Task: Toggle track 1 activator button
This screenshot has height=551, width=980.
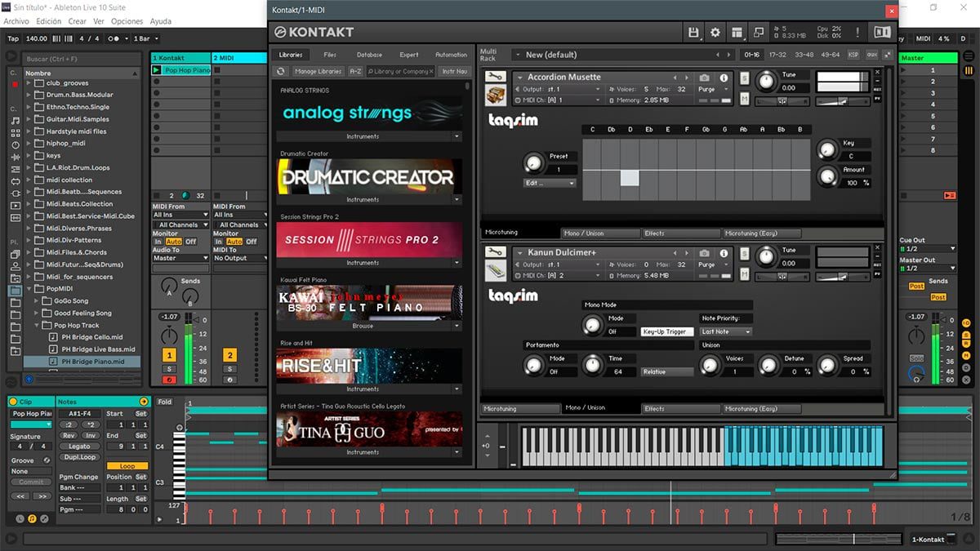Action: [x=169, y=355]
